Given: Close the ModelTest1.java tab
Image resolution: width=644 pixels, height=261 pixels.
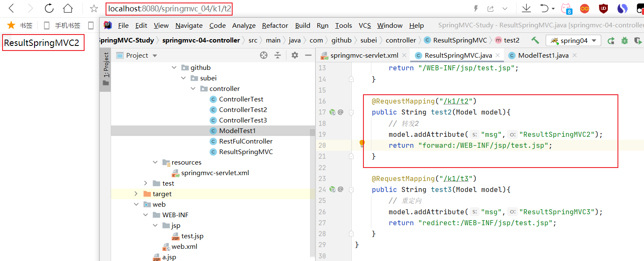Looking at the screenshot, I should pyautogui.click(x=575, y=55).
